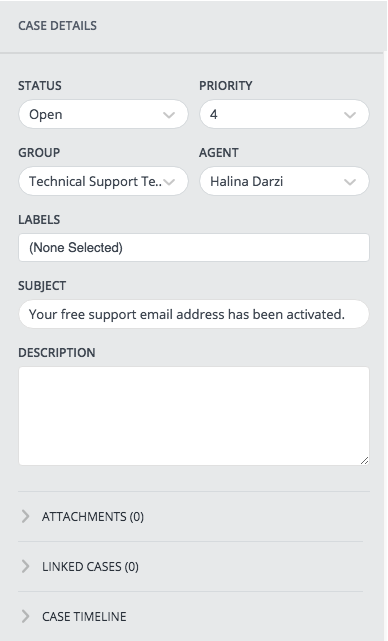Screen dimensions: 388x641
Task: Open the Status dropdown showing Open
Action: (103, 114)
